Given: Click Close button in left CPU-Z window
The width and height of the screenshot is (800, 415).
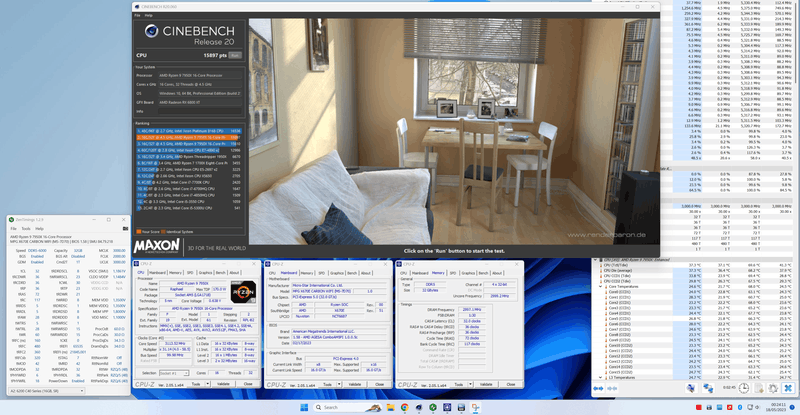Looking at the screenshot, I should pos(248,384).
